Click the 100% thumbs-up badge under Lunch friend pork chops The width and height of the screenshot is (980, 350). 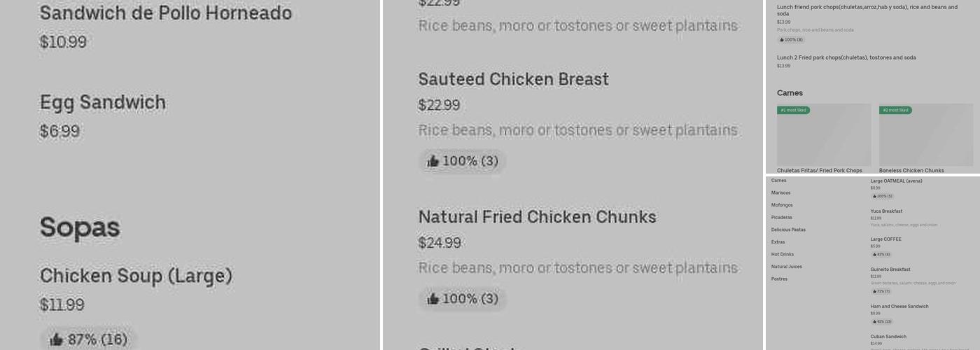(791, 40)
